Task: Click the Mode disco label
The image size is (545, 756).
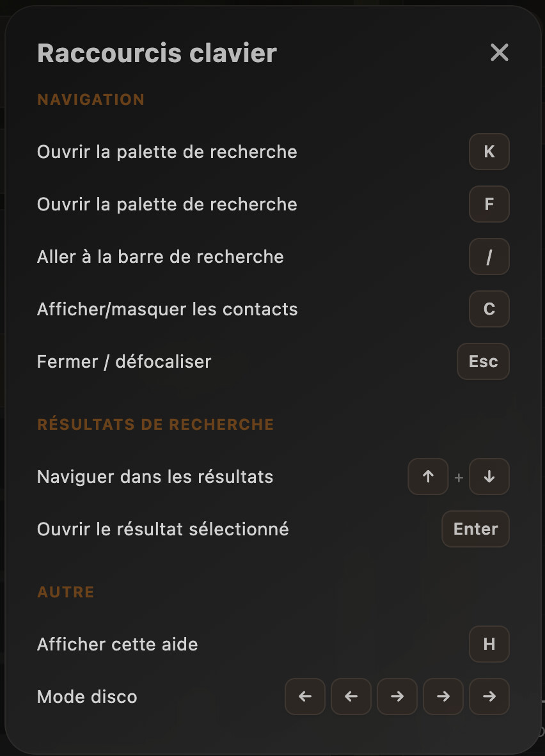Action: coord(87,697)
